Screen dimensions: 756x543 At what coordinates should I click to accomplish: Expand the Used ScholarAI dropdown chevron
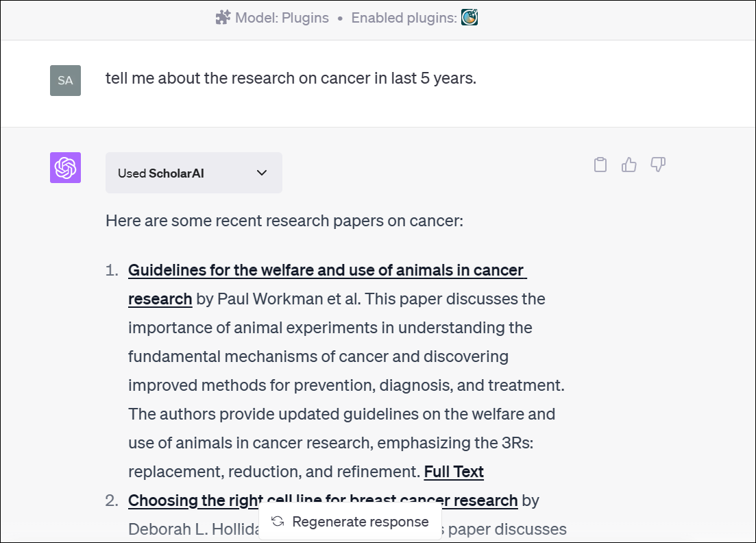(262, 173)
